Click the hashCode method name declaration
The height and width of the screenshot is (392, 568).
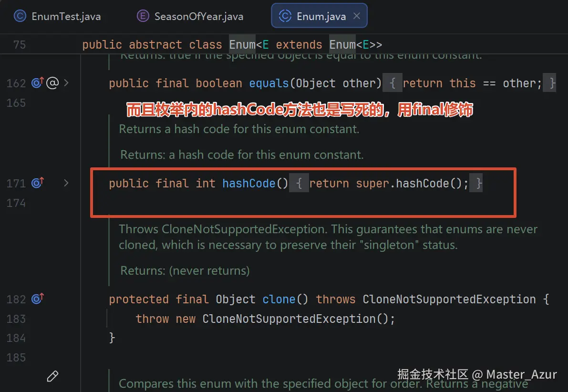[x=249, y=183]
